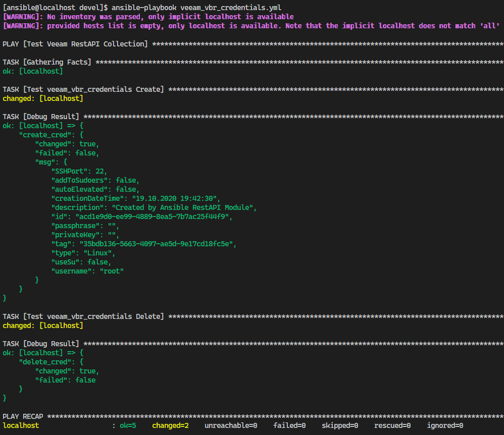
Task: Click 'TASK [Test veeam_vbr_credentials Create]' header
Action: click(83, 89)
